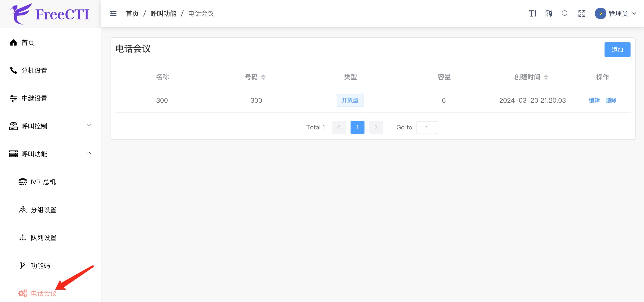Click the 添加 button

617,49
